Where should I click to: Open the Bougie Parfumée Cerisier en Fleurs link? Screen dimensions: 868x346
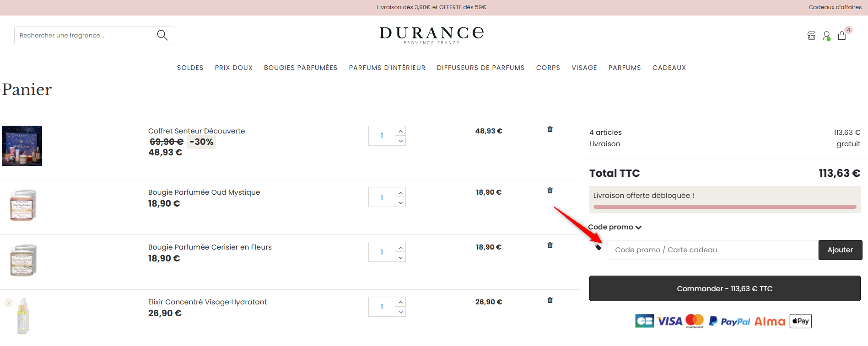210,247
